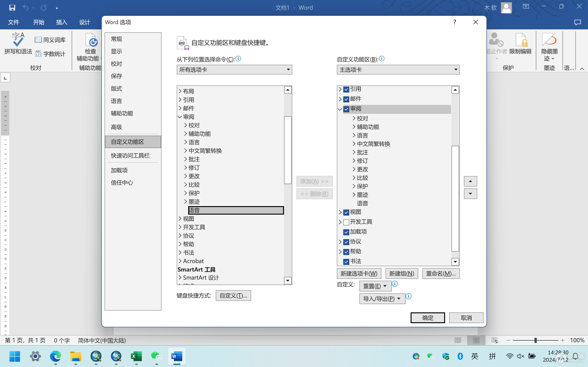
Task: Open the 主选项卡 ribbon dropdown
Action: click(x=398, y=70)
